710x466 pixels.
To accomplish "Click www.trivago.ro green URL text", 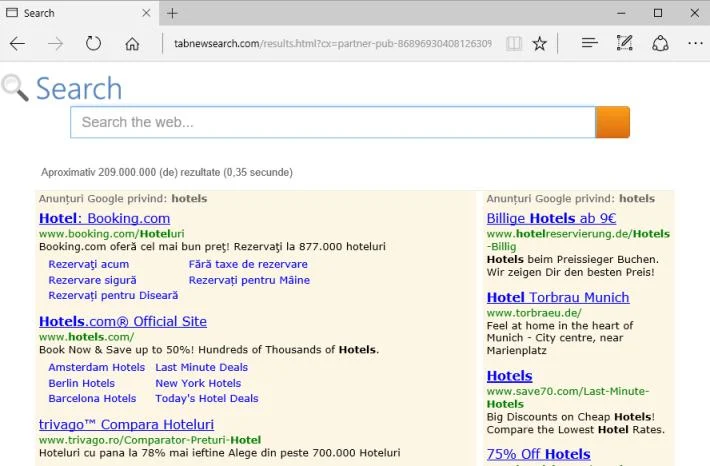I will (x=150, y=440).
